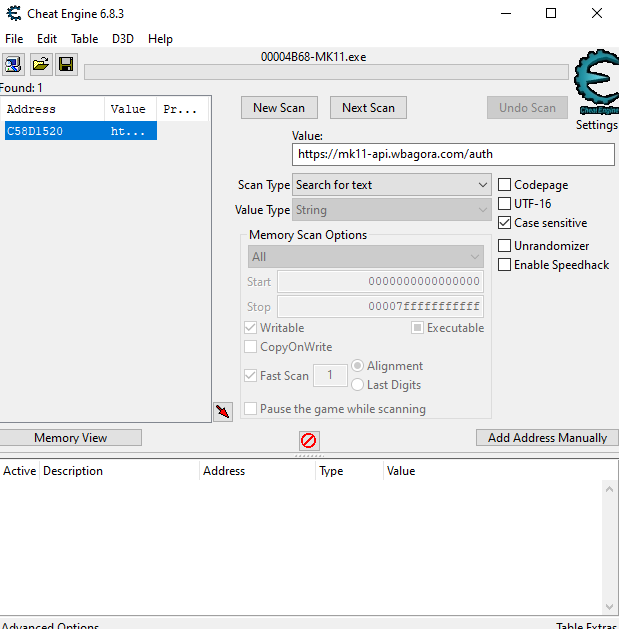The image size is (619, 629).
Task: Click the scan Value text field
Action: [453, 154]
